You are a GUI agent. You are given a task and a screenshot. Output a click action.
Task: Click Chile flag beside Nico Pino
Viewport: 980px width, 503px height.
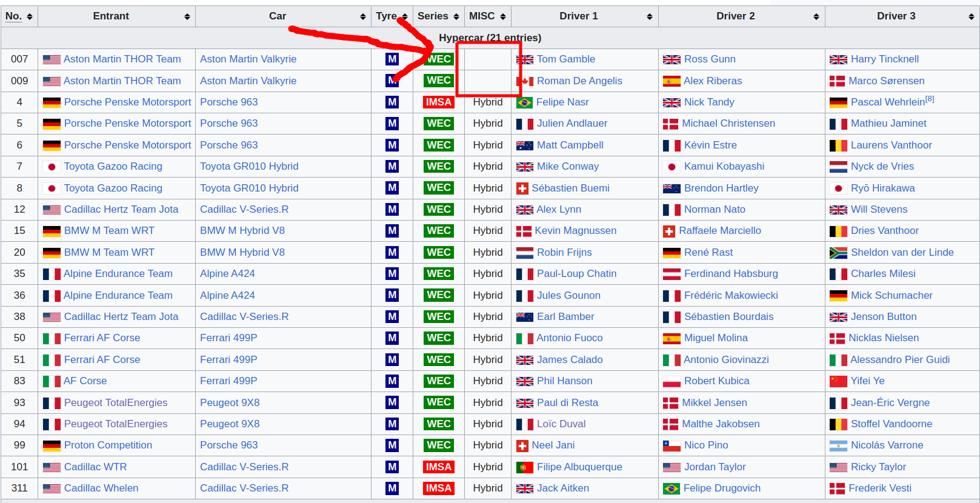click(672, 446)
